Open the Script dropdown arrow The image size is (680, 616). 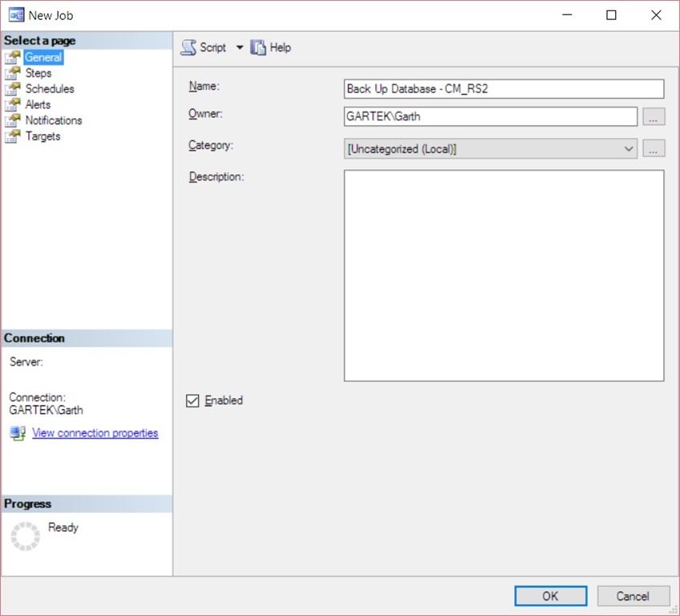pos(240,47)
